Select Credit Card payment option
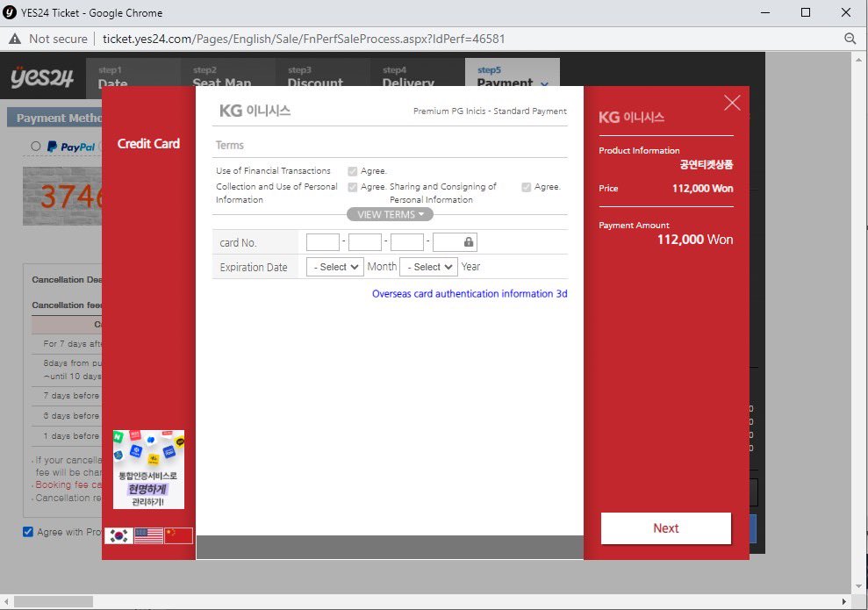 pyautogui.click(x=148, y=143)
